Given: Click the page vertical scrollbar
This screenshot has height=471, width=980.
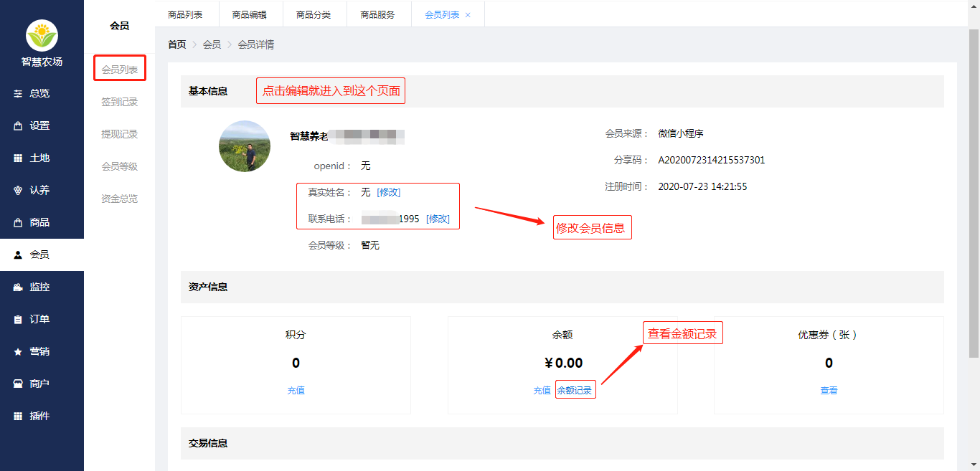Looking at the screenshot, I should (974, 192).
